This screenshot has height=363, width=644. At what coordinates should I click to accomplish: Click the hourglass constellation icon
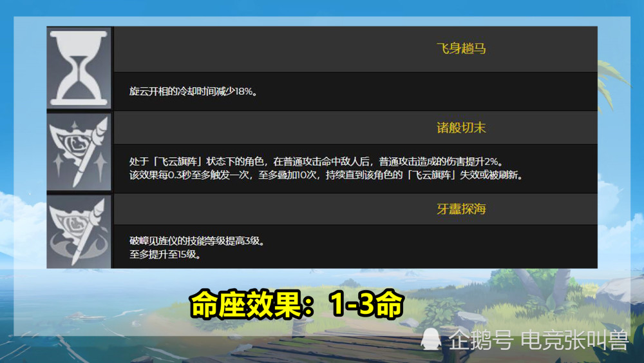click(x=79, y=68)
